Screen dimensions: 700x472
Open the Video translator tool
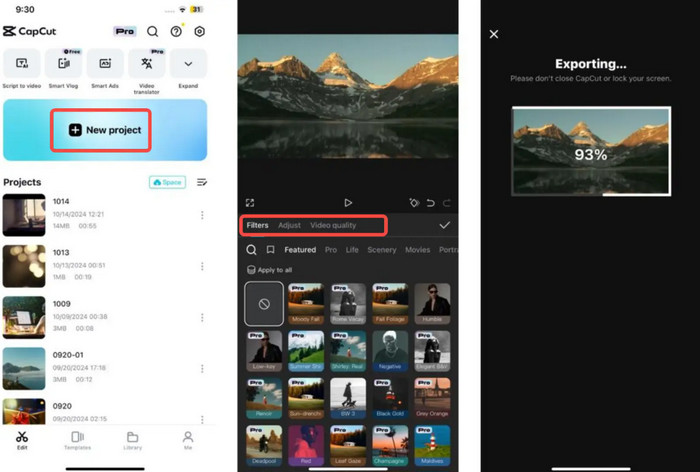147,64
